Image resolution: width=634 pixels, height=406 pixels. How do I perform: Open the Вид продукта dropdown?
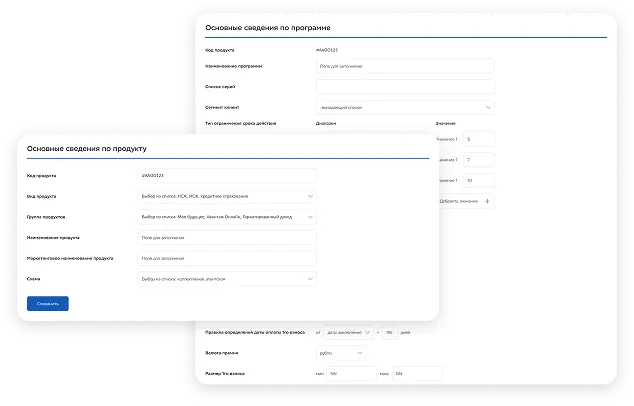(227, 196)
